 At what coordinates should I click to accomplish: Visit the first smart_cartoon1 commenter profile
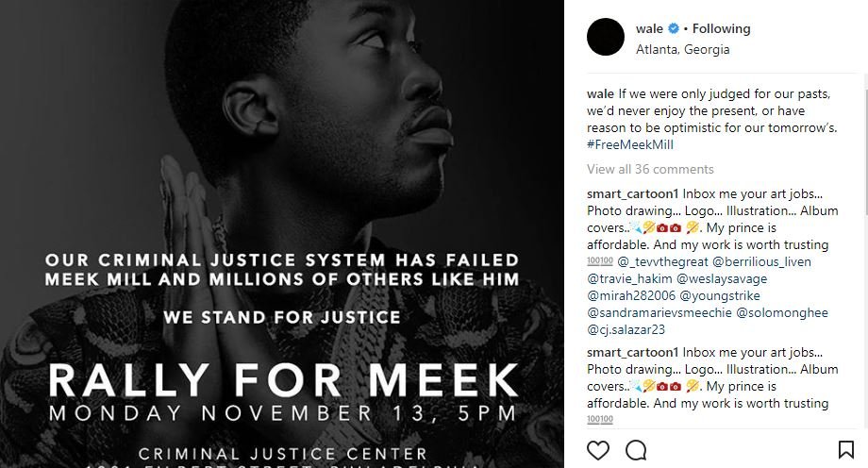[x=632, y=193]
